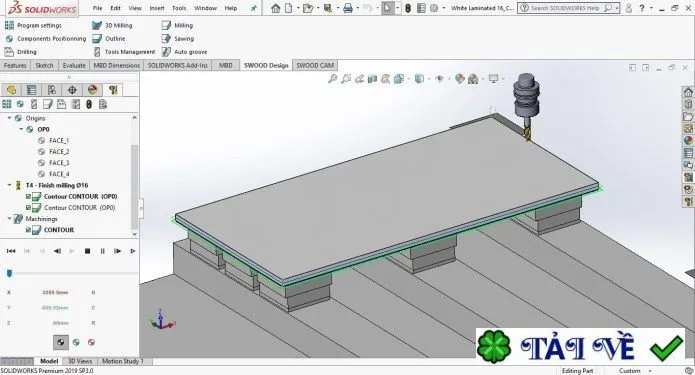
Task: Click the Open document folder icon
Action: pos(308,8)
